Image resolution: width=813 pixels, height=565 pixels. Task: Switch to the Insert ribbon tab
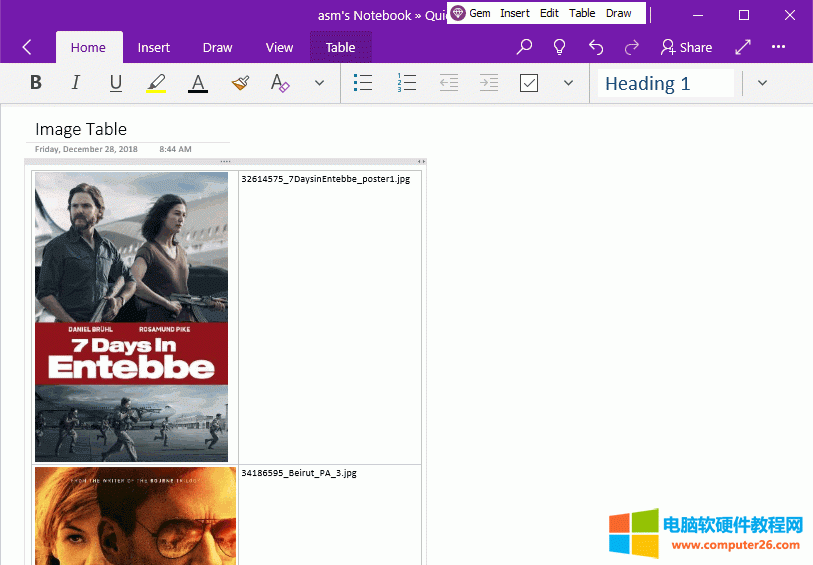[x=154, y=47]
